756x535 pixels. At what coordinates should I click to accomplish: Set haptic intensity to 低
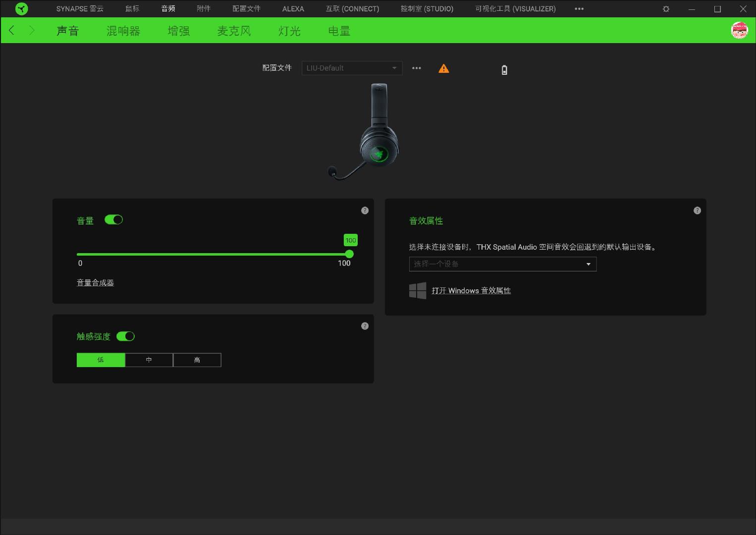point(101,360)
